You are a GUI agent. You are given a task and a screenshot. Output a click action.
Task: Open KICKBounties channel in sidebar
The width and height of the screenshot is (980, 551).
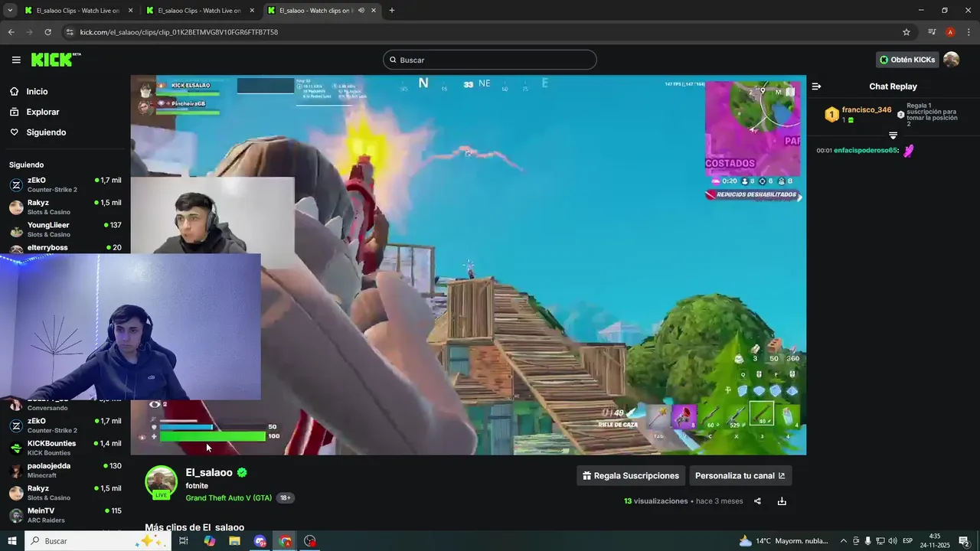(65, 448)
